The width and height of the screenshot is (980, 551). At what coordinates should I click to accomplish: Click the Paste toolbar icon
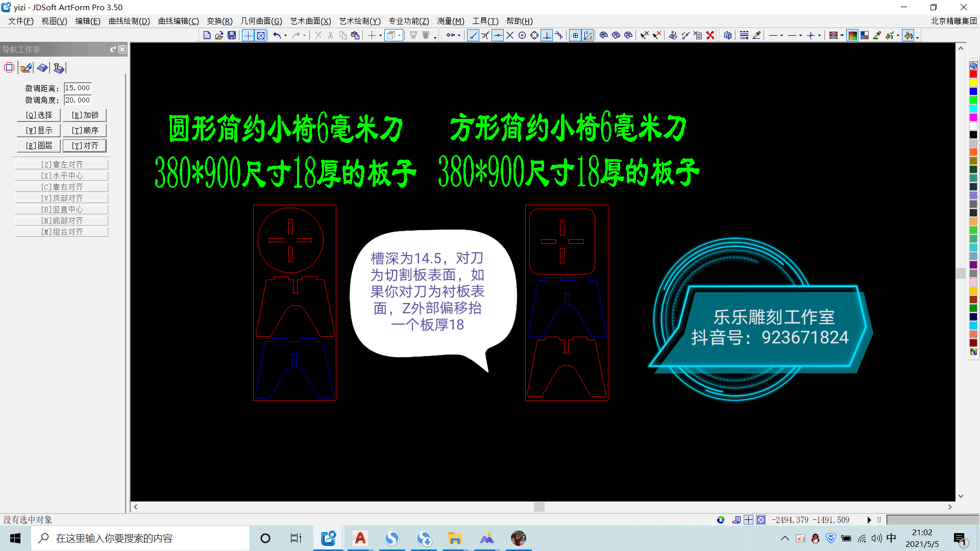[355, 35]
